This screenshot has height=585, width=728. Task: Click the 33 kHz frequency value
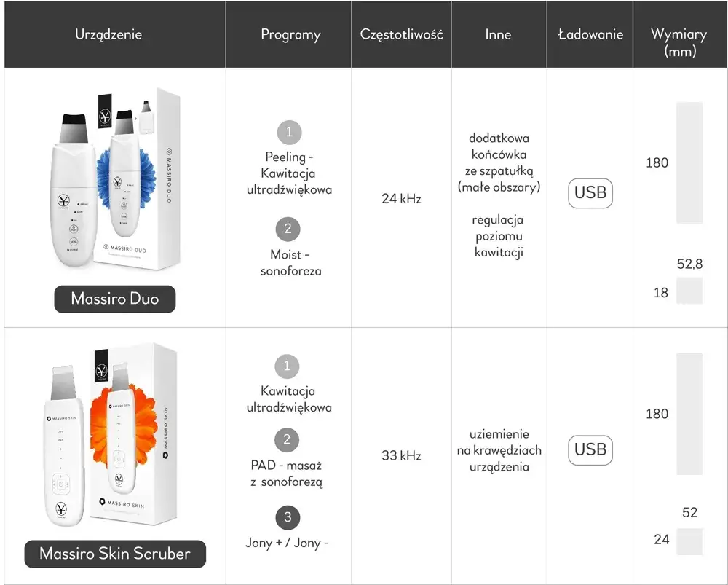[401, 456]
